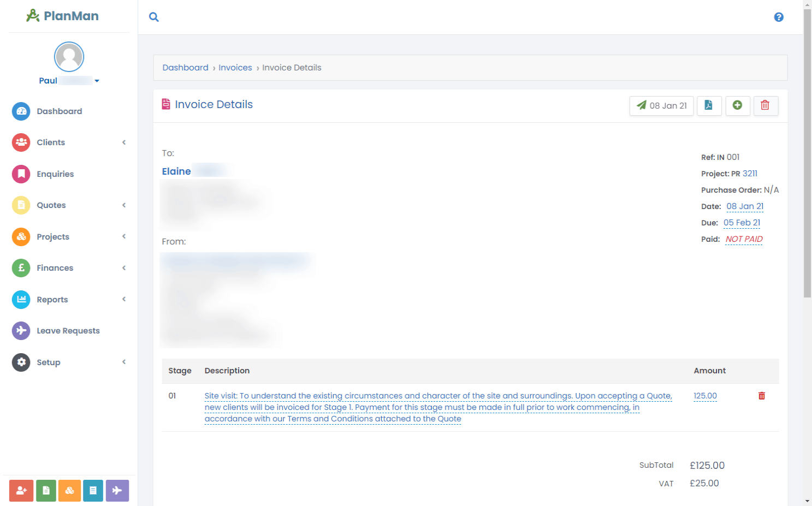Select Leave Requests in the sidebar

[68, 331]
